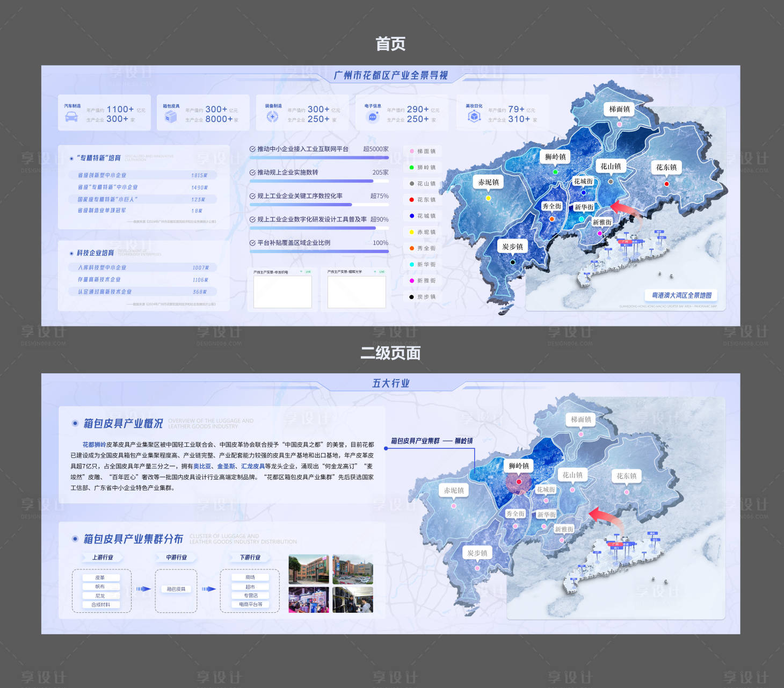Click the 装备制造 equipment icon
The width and height of the screenshot is (784, 688).
272,117
